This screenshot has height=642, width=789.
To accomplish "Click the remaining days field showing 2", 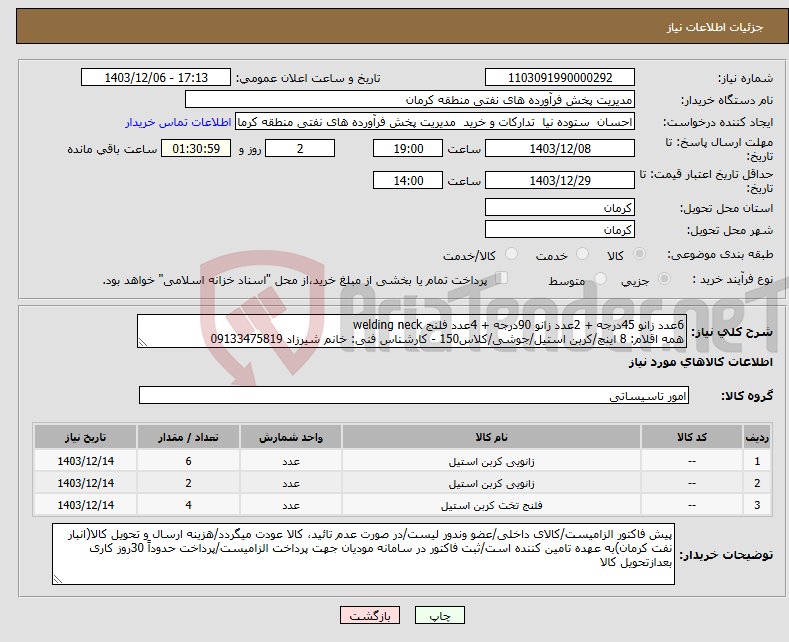I will (300, 148).
